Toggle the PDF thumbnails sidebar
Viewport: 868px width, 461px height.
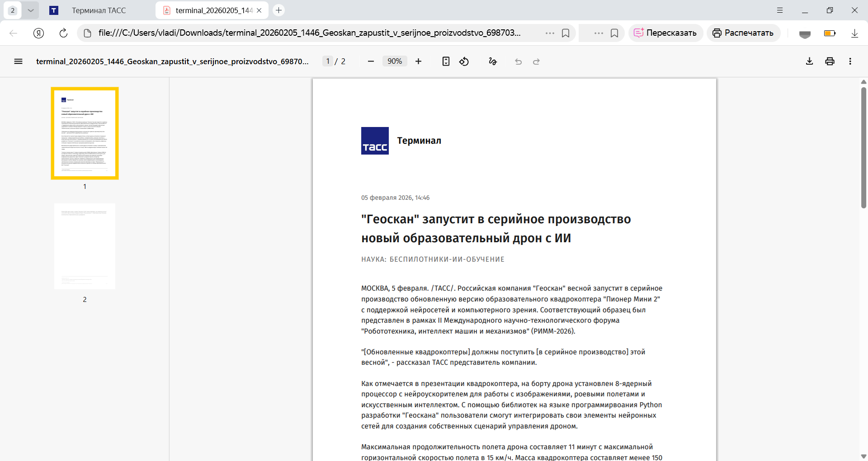point(18,61)
